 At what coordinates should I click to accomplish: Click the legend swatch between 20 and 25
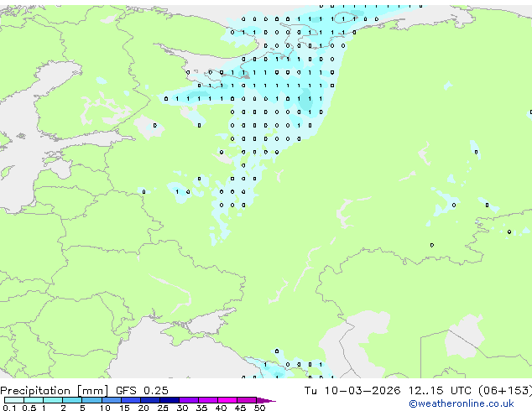click(149, 400)
